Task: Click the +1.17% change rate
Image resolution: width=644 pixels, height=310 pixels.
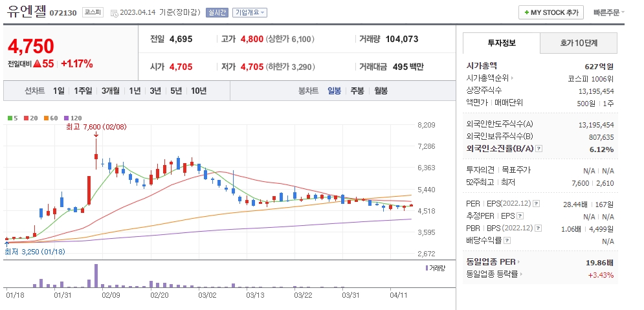Action: coord(77,63)
